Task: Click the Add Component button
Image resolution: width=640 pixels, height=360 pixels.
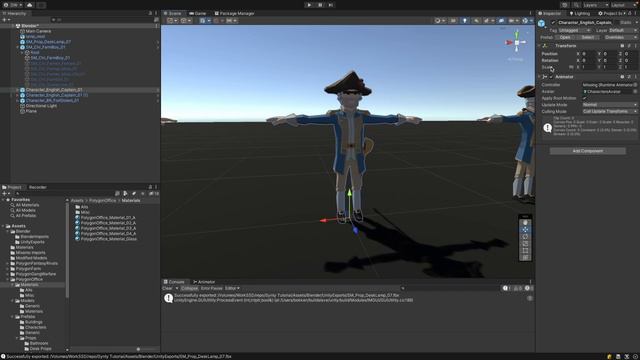Action: coord(587,151)
